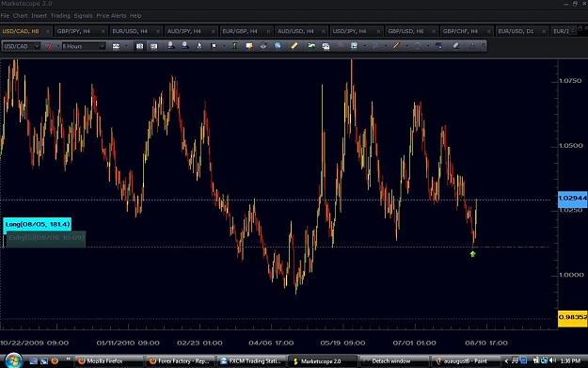
Task: Expand arrow next to red instrument icon
Action: (57, 46)
